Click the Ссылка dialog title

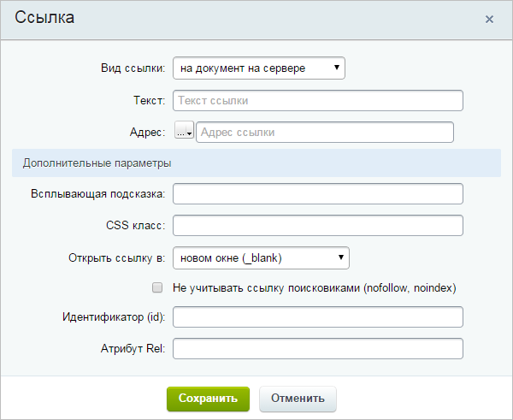tap(44, 17)
